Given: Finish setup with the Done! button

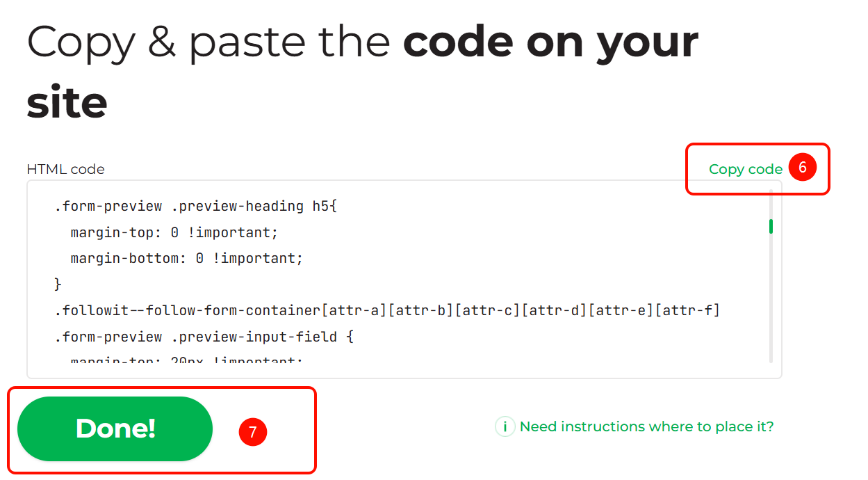Looking at the screenshot, I should click(115, 429).
